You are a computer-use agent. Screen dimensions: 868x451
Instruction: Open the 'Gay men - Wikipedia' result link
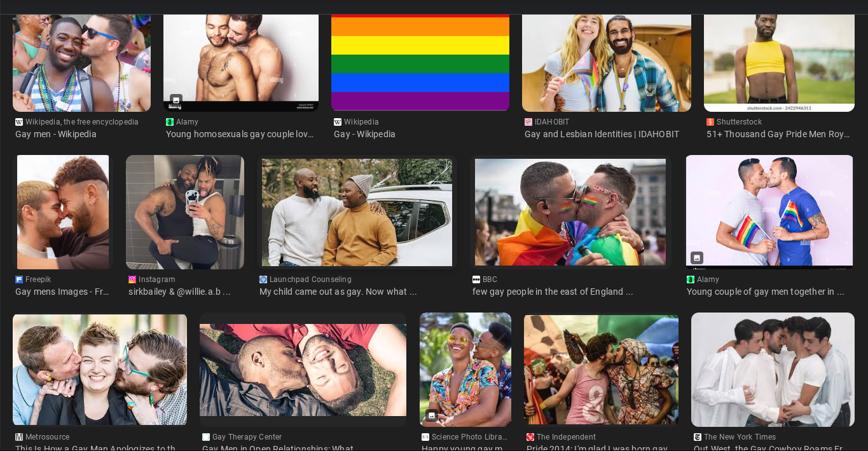(56, 134)
